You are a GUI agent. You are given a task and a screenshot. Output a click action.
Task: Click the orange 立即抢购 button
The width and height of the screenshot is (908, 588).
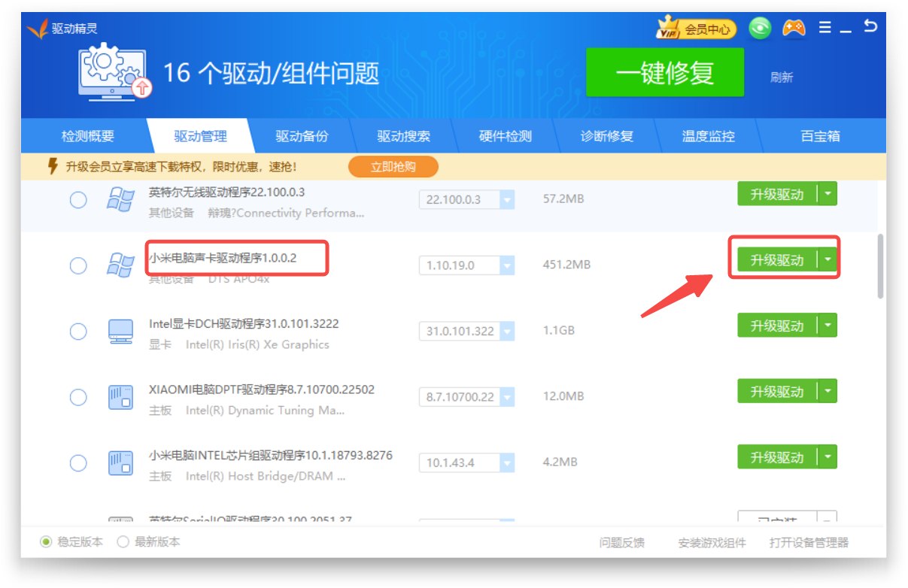(393, 167)
